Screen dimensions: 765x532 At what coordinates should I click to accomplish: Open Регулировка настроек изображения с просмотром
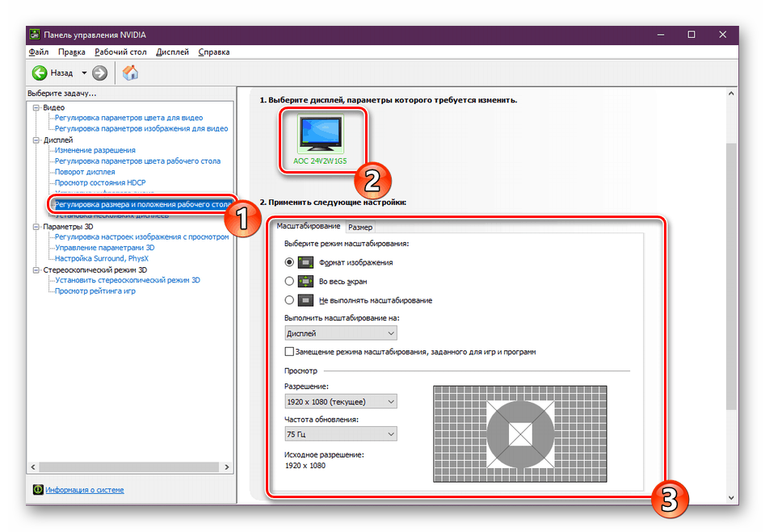[142, 237]
